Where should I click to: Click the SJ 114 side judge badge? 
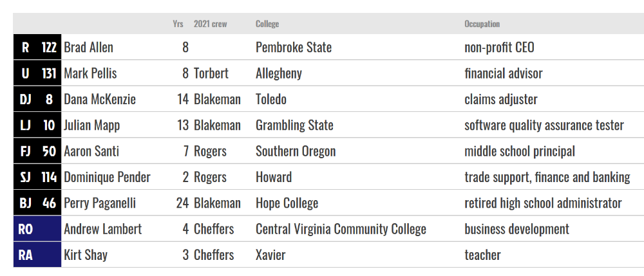37,177
